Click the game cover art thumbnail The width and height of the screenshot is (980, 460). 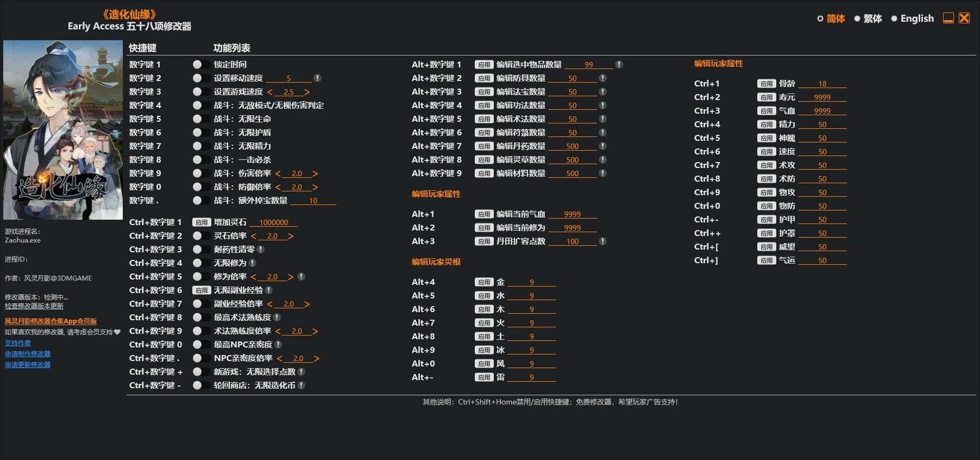[x=63, y=130]
